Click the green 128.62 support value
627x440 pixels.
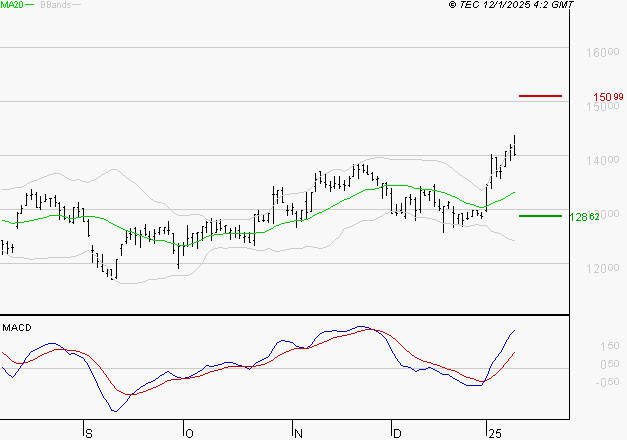pyautogui.click(x=584, y=217)
